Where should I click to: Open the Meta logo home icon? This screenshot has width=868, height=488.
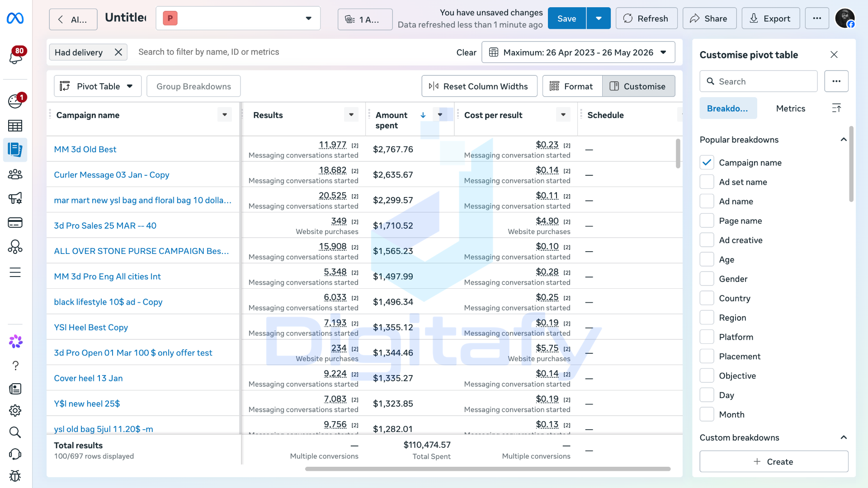15,18
